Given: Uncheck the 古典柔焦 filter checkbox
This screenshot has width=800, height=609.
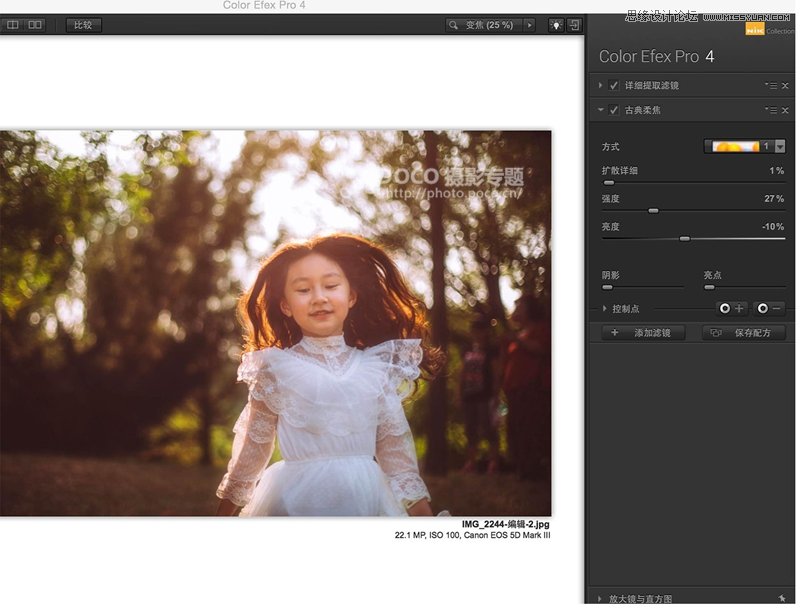Looking at the screenshot, I should [x=614, y=110].
